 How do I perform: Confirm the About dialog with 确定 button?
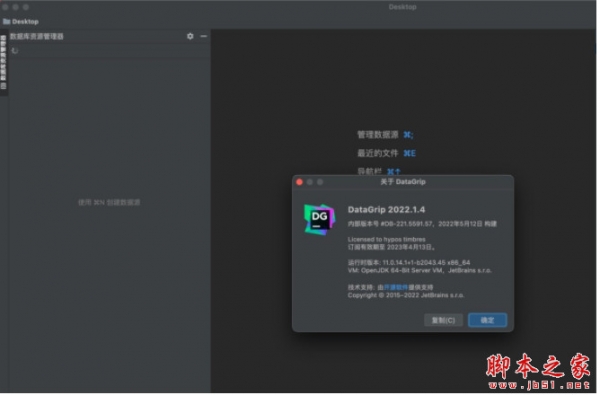click(x=488, y=320)
